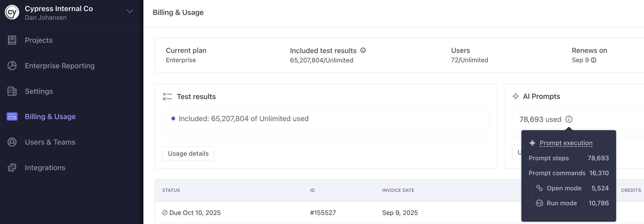Screen dimensions: 644x224
Task: Click the Cypress logo avatar icon
Action: (12, 12)
